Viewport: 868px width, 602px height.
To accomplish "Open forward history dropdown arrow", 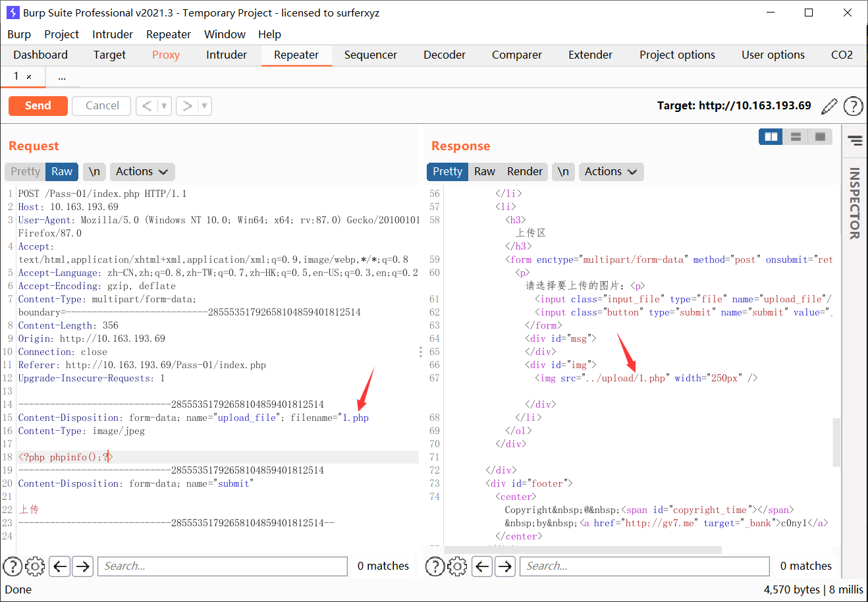I will click(x=205, y=105).
